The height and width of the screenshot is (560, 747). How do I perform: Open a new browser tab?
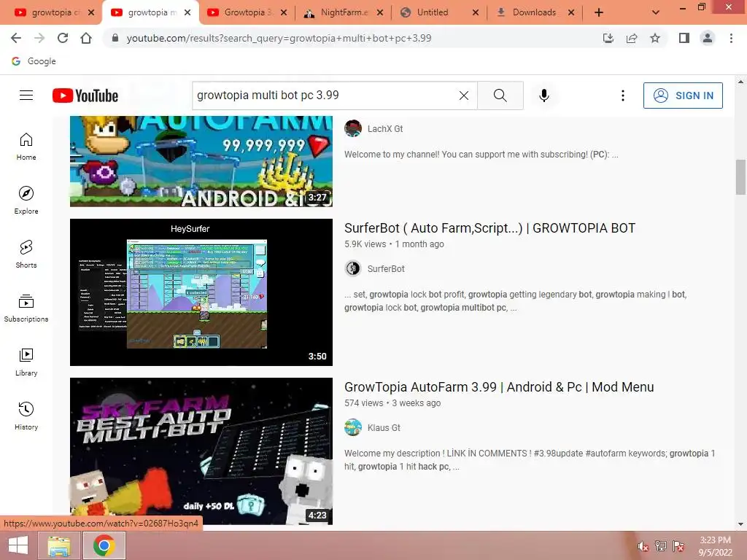click(x=599, y=12)
